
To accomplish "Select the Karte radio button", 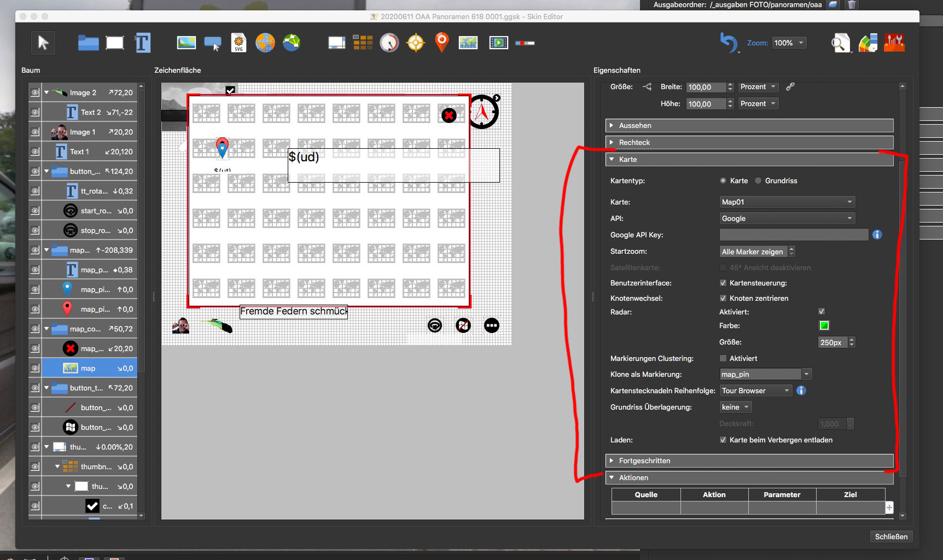I will 723,180.
